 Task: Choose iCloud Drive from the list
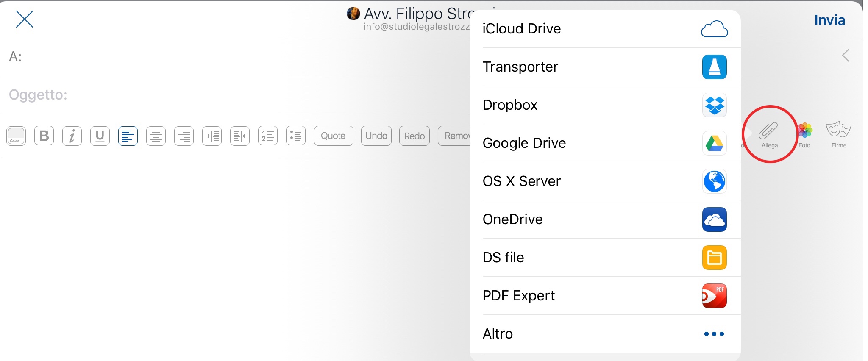click(605, 29)
